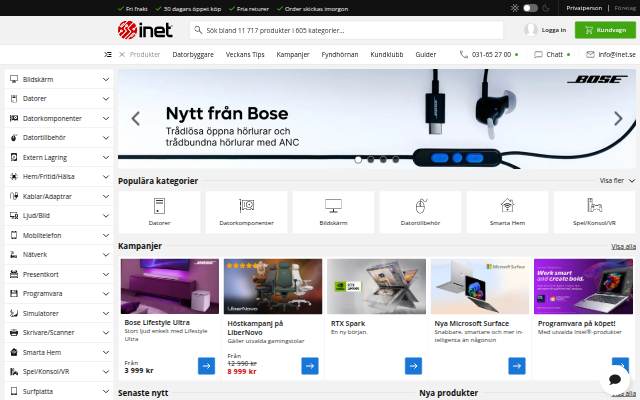Viewport: 640px width, 400px height.
Task: Expand Visa fler popular categories
Action: coord(617,180)
